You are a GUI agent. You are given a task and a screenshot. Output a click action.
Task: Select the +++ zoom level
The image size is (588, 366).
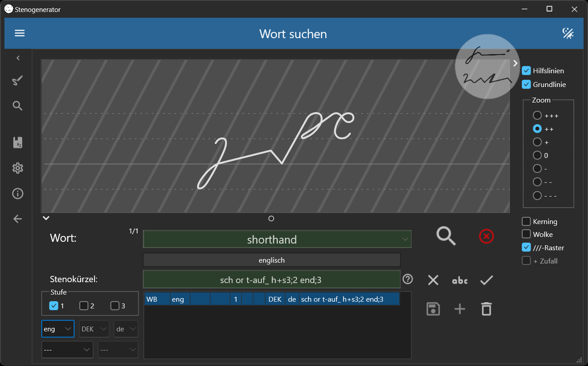[x=537, y=115]
